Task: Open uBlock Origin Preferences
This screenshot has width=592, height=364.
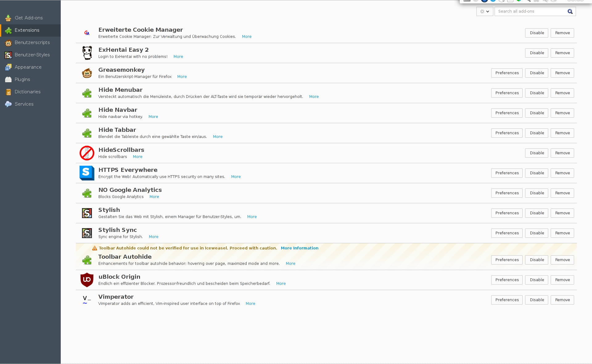Action: click(x=507, y=280)
